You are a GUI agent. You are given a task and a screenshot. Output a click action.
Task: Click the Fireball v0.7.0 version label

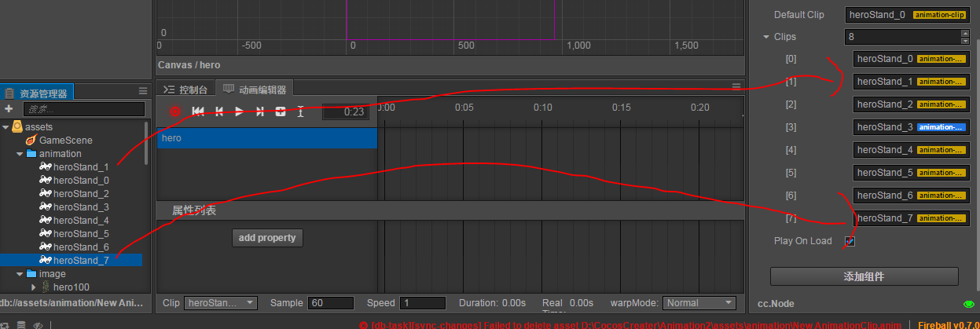[x=947, y=324]
